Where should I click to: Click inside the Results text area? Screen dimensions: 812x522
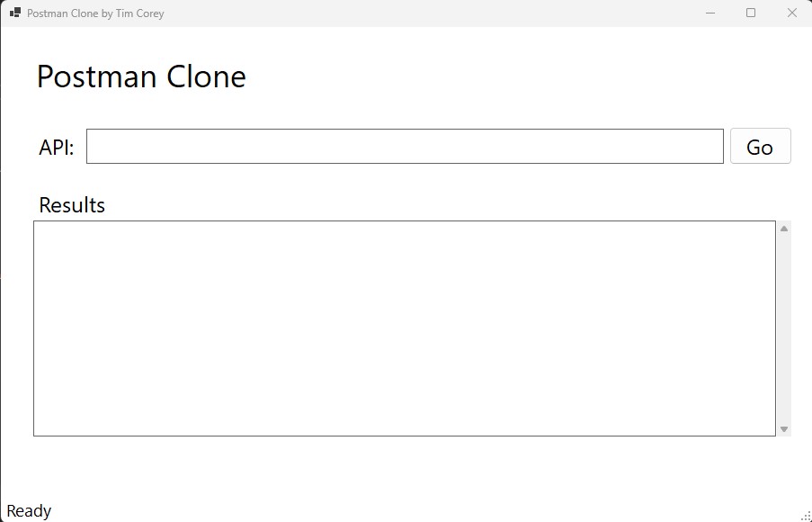click(405, 328)
